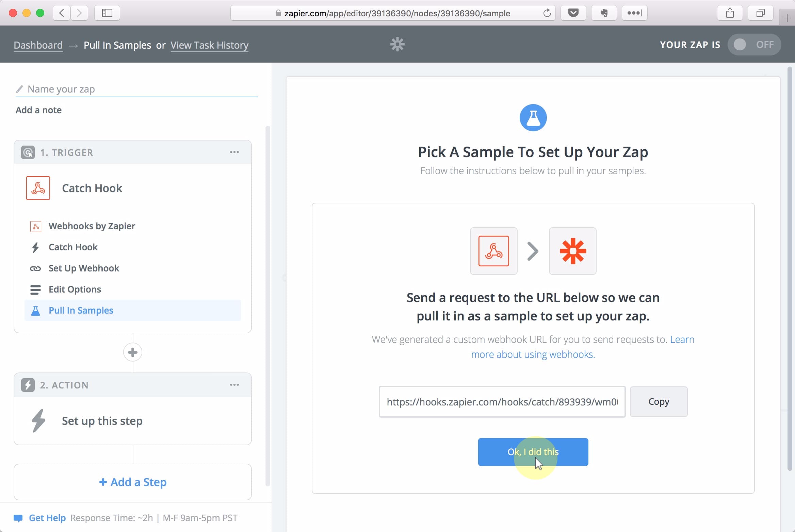This screenshot has width=795, height=532.
Task: Click the Dashboard navigation menu item
Action: [x=38, y=45]
